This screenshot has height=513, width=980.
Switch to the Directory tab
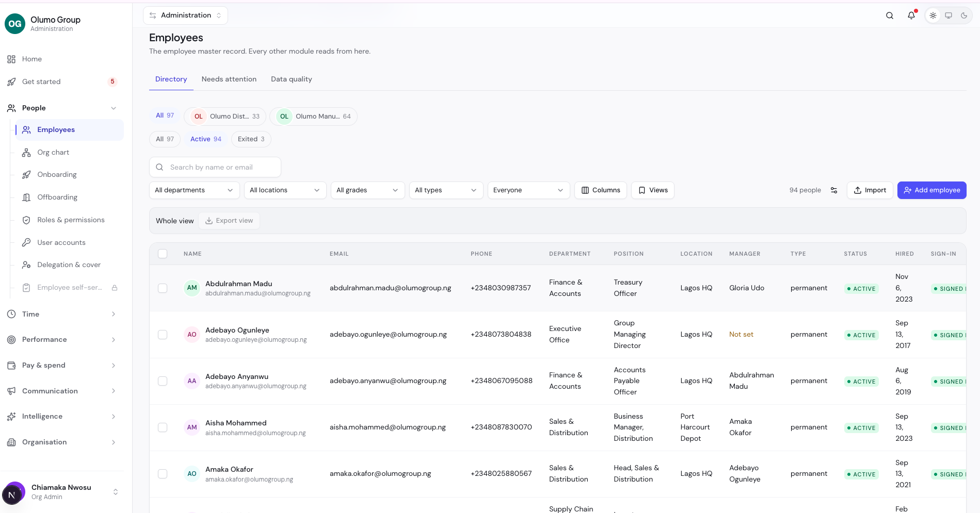(171, 79)
